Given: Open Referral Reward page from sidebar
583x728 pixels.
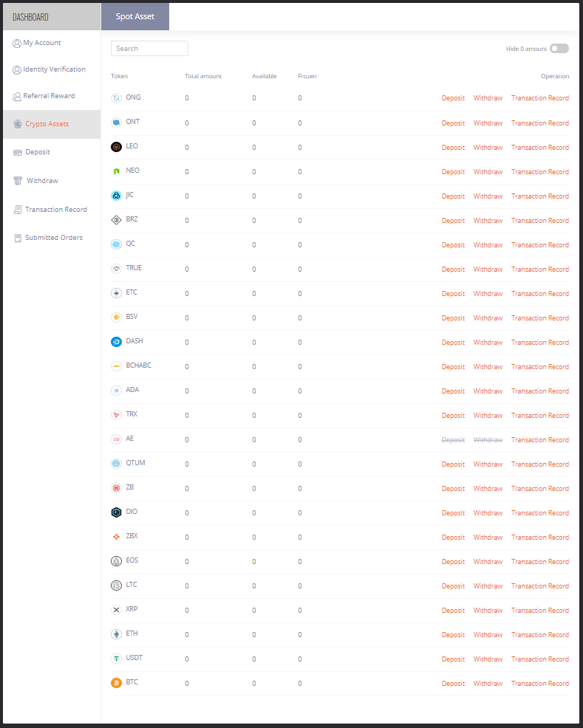Looking at the screenshot, I should [x=49, y=96].
